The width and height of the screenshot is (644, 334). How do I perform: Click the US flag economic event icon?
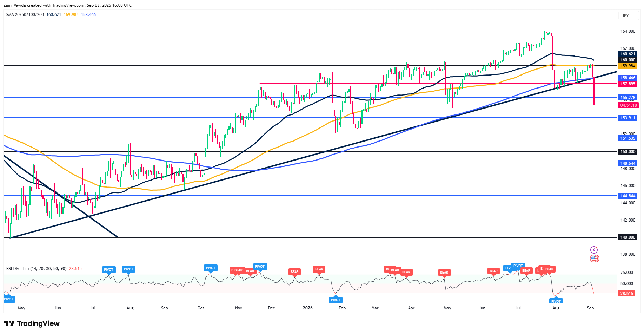(x=594, y=258)
